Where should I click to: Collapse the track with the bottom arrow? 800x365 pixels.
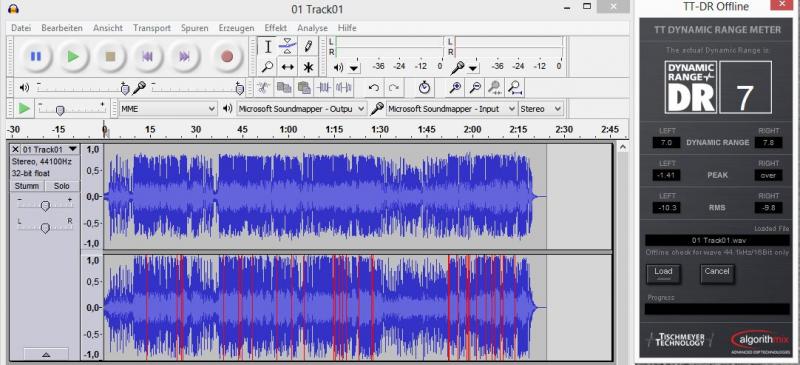tap(46, 354)
